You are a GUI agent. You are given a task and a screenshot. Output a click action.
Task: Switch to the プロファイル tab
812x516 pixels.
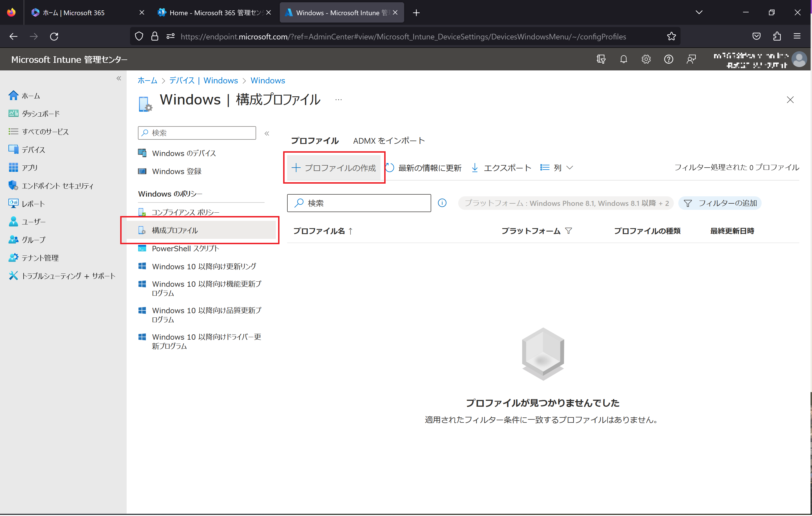(314, 141)
